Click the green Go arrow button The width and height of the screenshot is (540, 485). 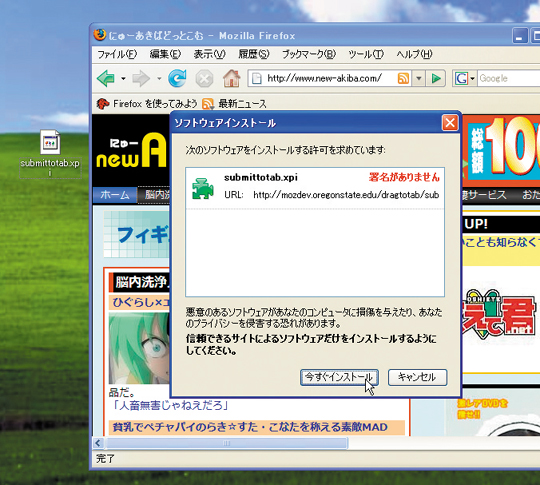[x=436, y=79]
